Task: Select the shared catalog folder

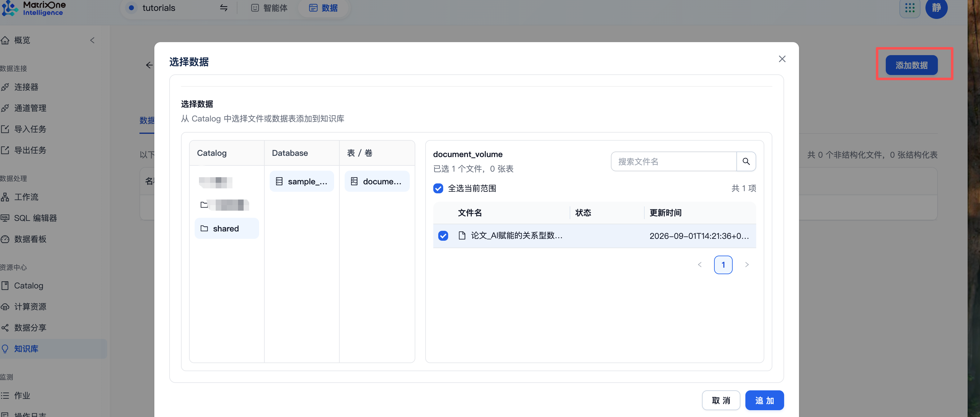Action: point(227,228)
